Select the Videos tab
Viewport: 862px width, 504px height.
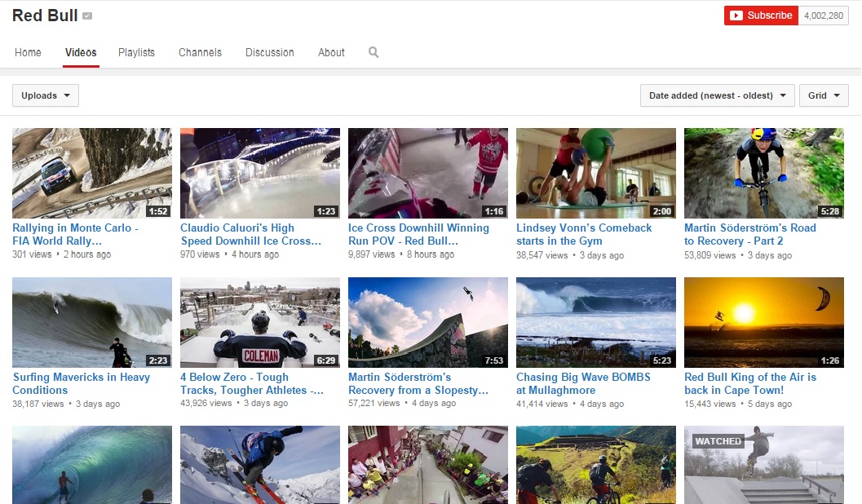coord(81,52)
